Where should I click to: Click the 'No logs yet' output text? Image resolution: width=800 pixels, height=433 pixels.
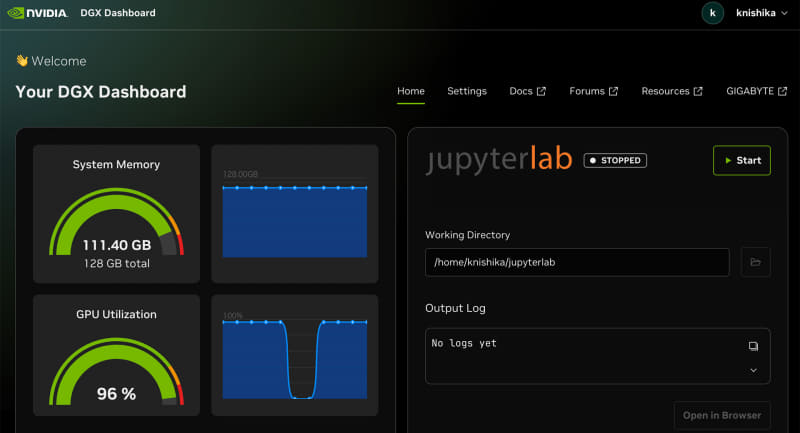click(464, 343)
